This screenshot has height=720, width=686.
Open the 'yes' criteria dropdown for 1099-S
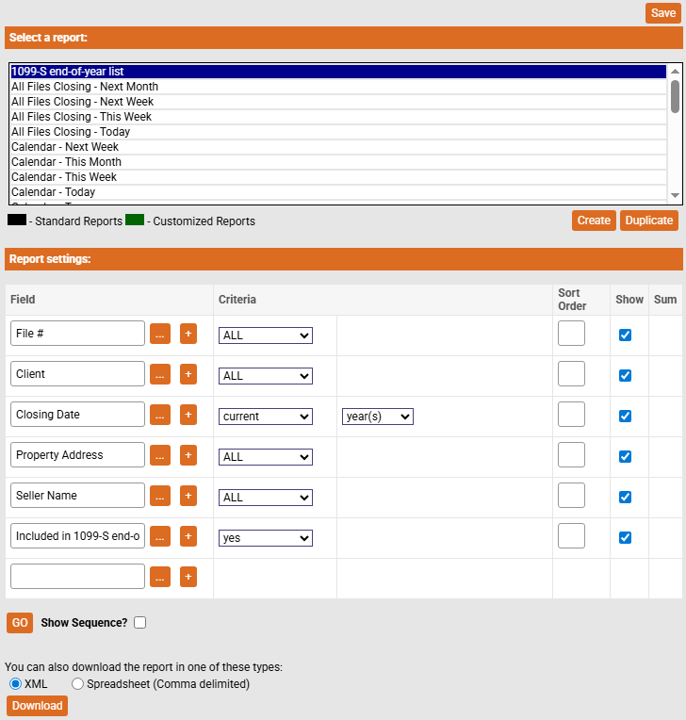265,538
